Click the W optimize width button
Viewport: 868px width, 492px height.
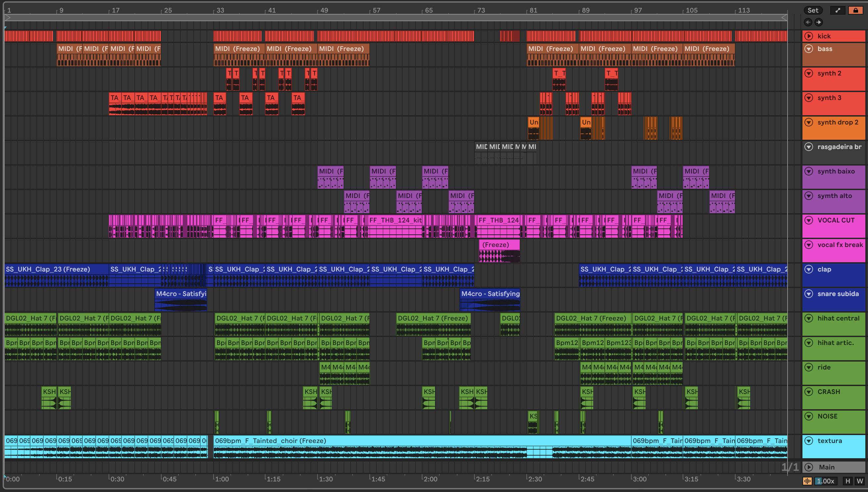(859, 481)
